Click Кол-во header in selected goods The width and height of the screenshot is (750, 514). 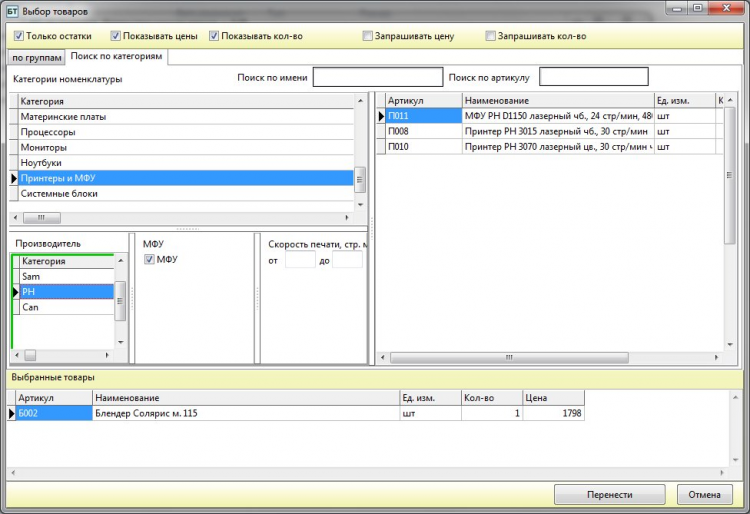[x=492, y=398]
